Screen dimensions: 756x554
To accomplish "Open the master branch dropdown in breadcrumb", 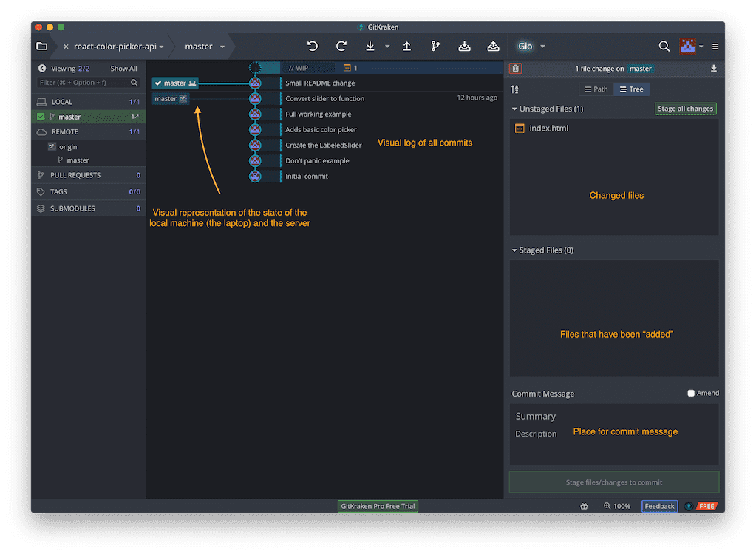I will 222,47.
